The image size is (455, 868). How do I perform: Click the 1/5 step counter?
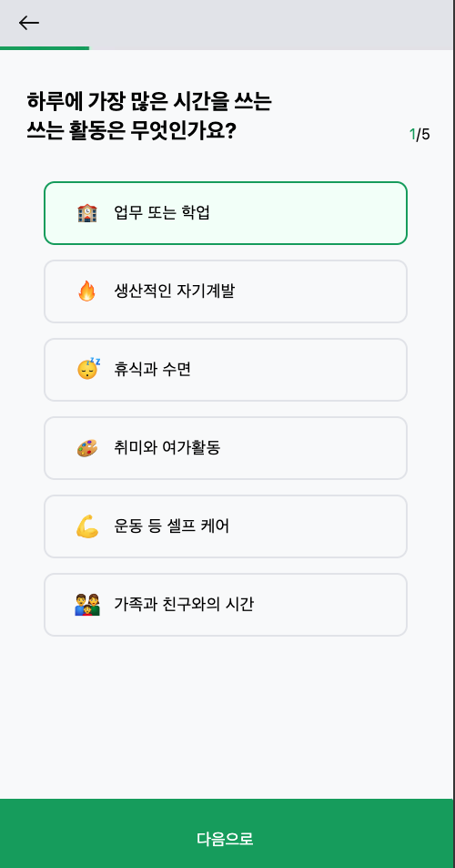420,134
